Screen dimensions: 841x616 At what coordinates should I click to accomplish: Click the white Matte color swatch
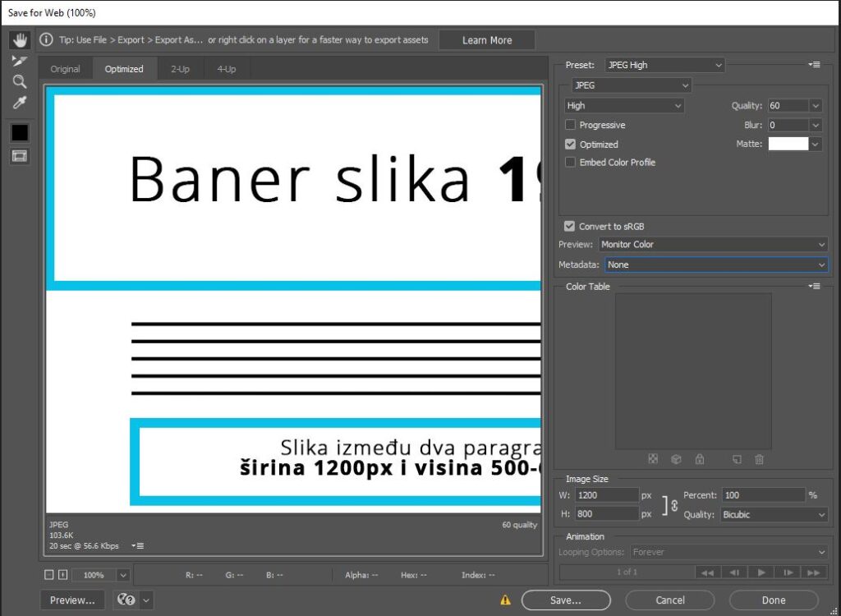pos(788,144)
